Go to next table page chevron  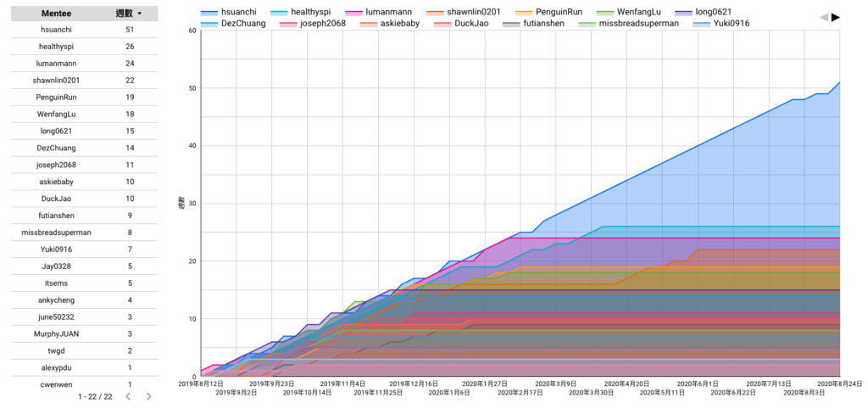pyautogui.click(x=148, y=396)
